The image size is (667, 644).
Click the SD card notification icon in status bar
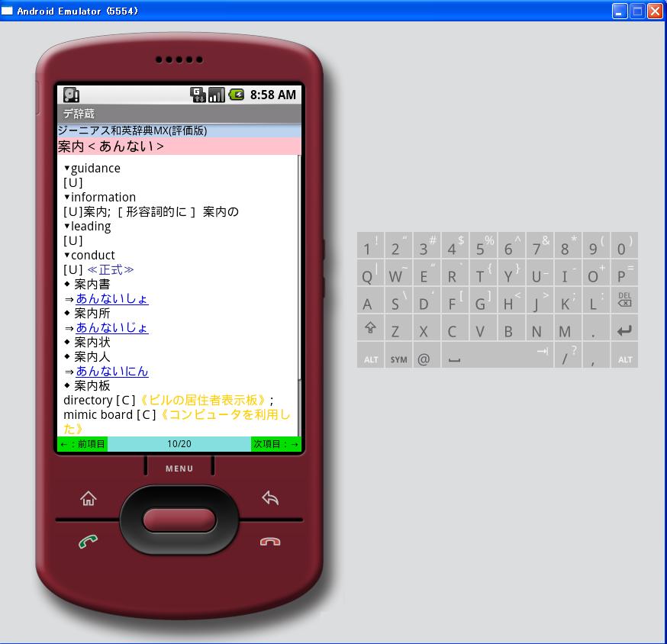coord(71,95)
